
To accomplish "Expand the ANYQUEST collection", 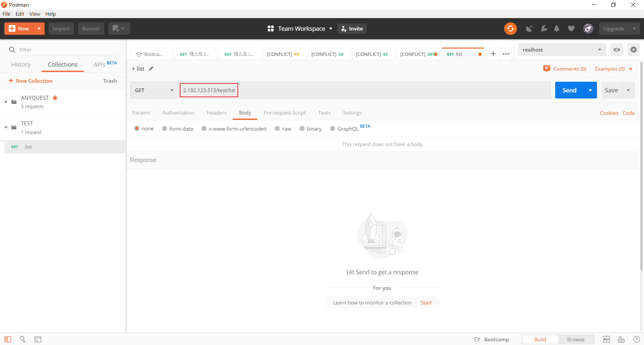I will (x=6, y=102).
